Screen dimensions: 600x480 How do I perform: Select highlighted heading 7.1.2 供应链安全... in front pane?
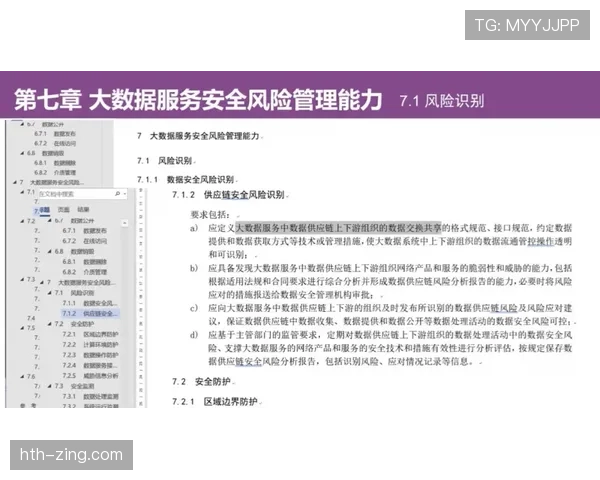coord(90,313)
